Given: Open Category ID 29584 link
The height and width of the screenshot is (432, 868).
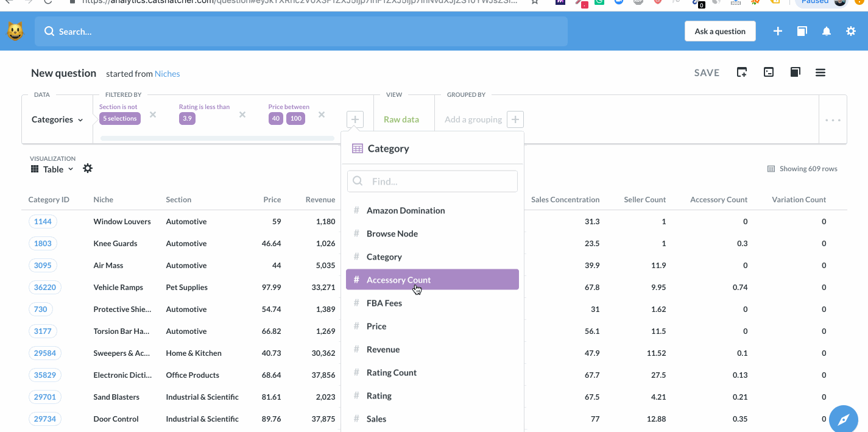Looking at the screenshot, I should click(45, 353).
